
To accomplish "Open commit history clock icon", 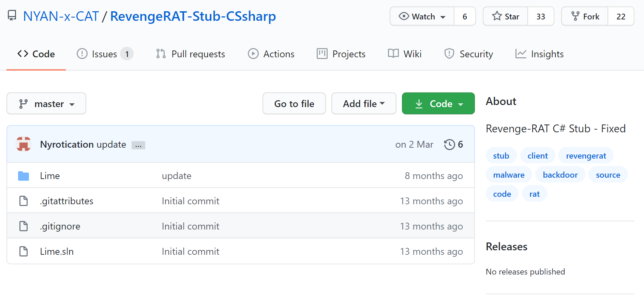I will [x=449, y=145].
